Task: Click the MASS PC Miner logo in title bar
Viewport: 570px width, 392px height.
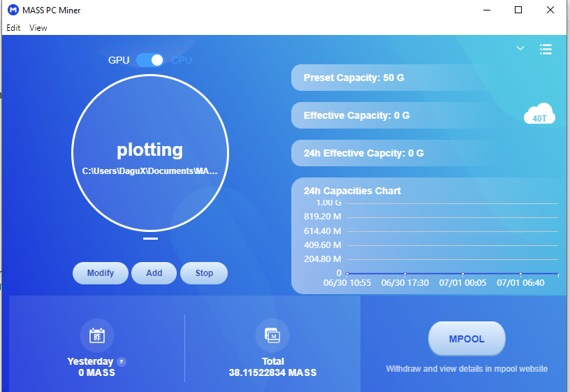Action: pyautogui.click(x=13, y=10)
